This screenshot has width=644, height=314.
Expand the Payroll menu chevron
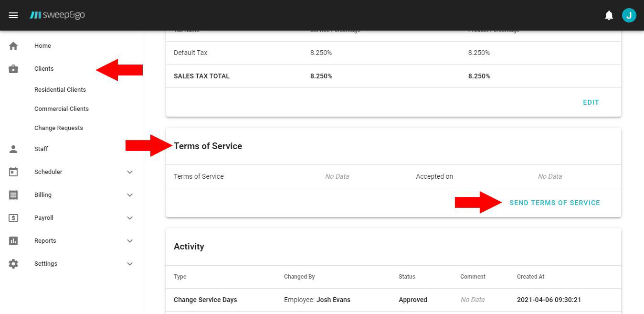pos(130,218)
